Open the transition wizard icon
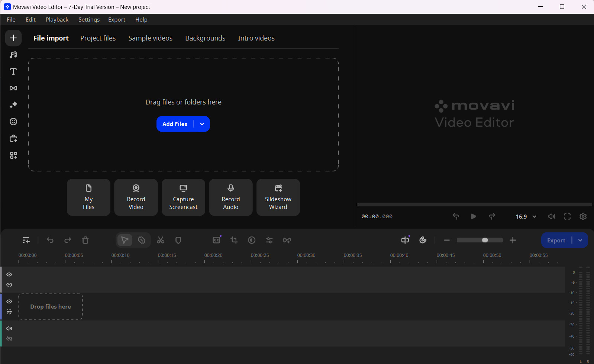The image size is (594, 364). 287,240
